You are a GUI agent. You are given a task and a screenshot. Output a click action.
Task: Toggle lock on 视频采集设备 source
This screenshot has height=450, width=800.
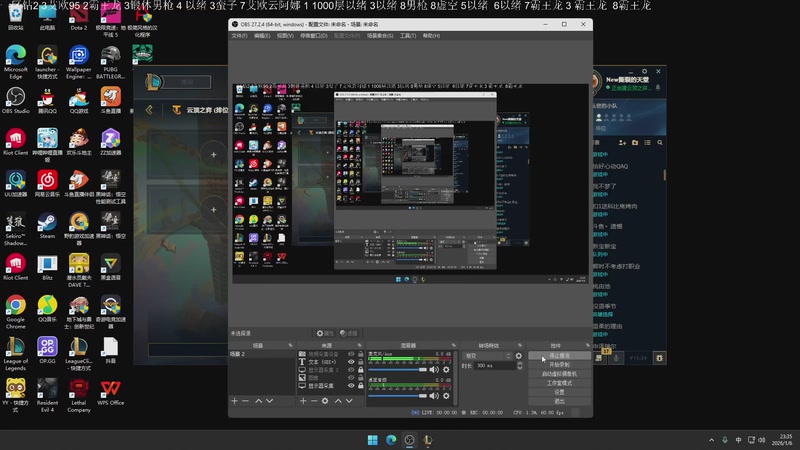click(x=359, y=354)
